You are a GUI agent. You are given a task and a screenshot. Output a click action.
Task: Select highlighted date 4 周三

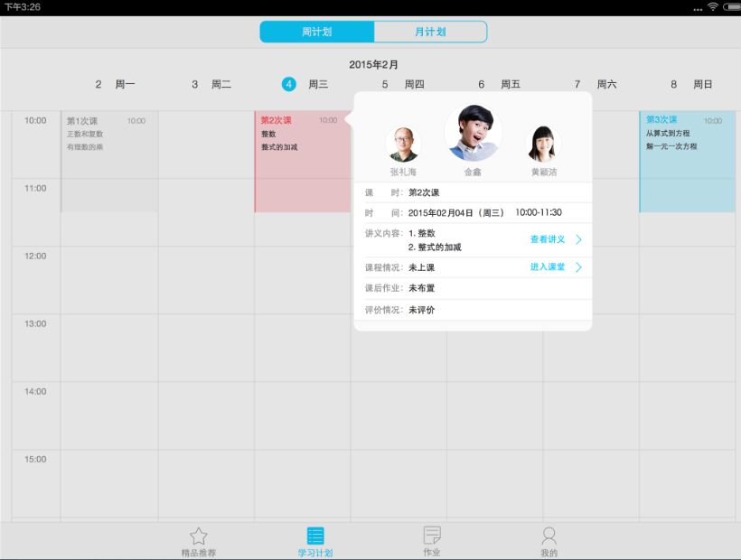click(x=289, y=84)
